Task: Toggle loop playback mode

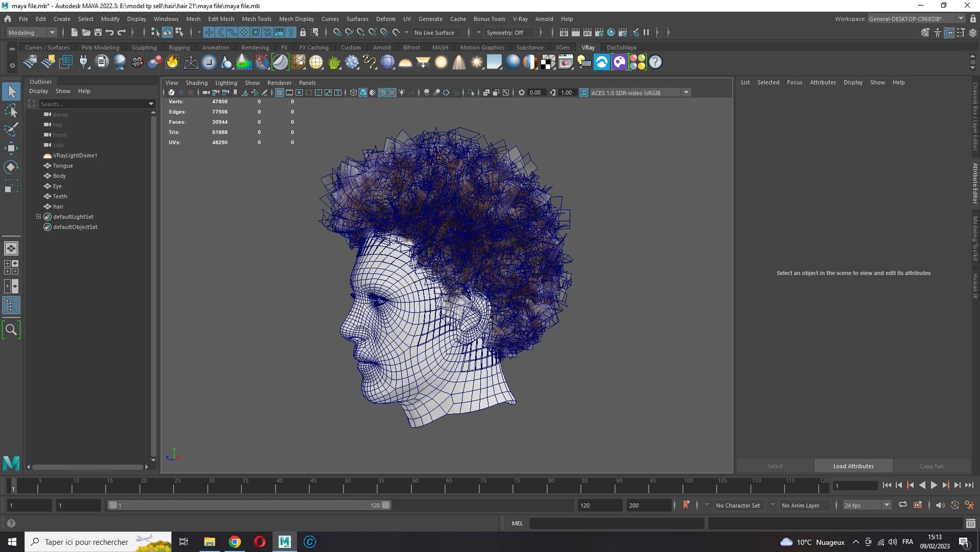Action: [x=903, y=505]
